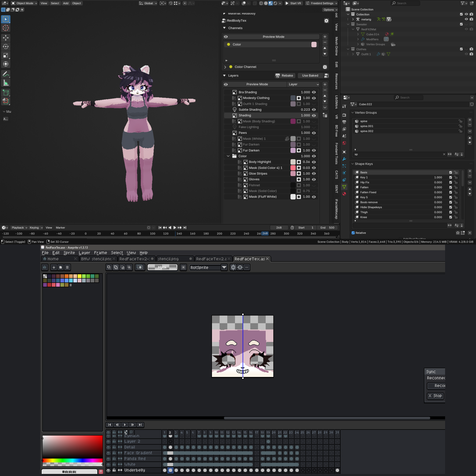
Task: Click the Color Channel gear icon
Action: point(325,67)
